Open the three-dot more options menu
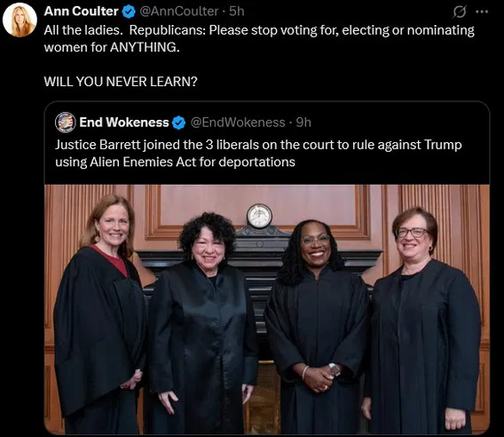This screenshot has height=437, width=504. click(482, 12)
